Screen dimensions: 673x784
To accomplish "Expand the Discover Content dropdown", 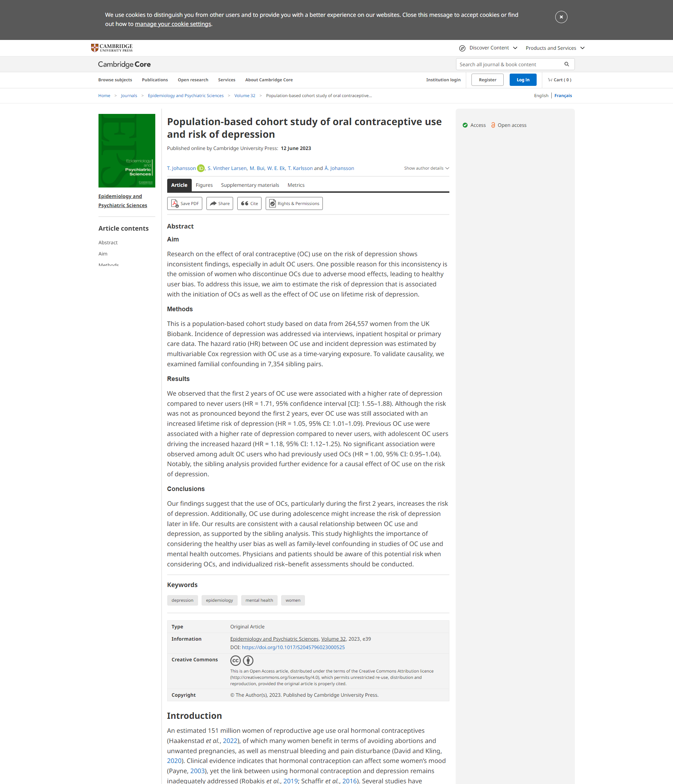I will 493,48.
